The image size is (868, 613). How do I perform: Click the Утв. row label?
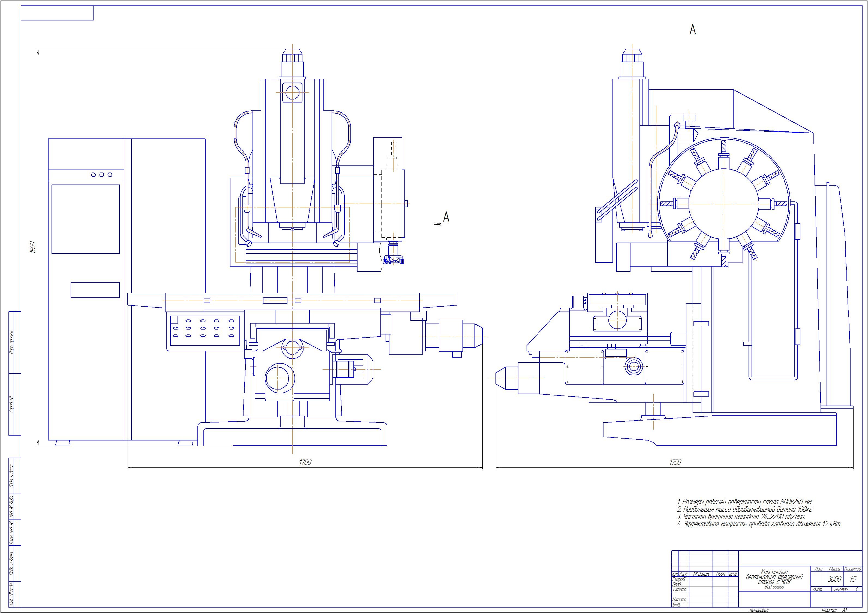coord(677,605)
